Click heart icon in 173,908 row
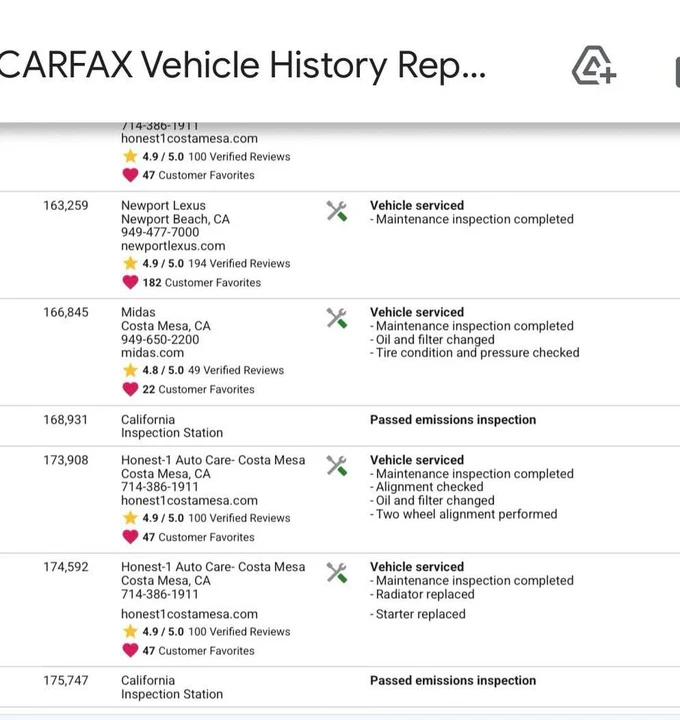This screenshot has width=680, height=720. point(130,537)
